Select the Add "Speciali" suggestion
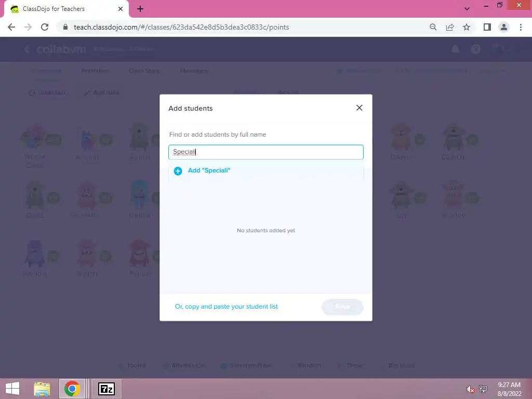This screenshot has height=399, width=532. pyautogui.click(x=265, y=170)
